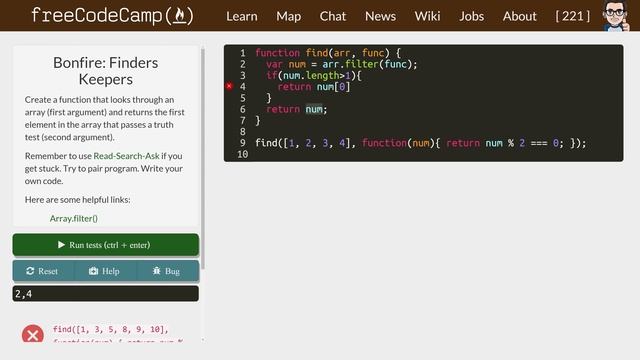Click the play icon on Run tests
The image size is (640, 360).
tap(61, 245)
